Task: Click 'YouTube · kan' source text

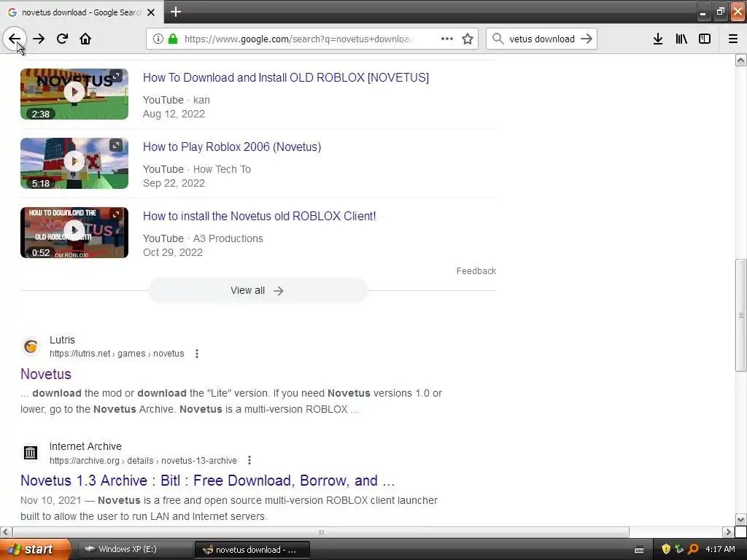Action: (177, 100)
